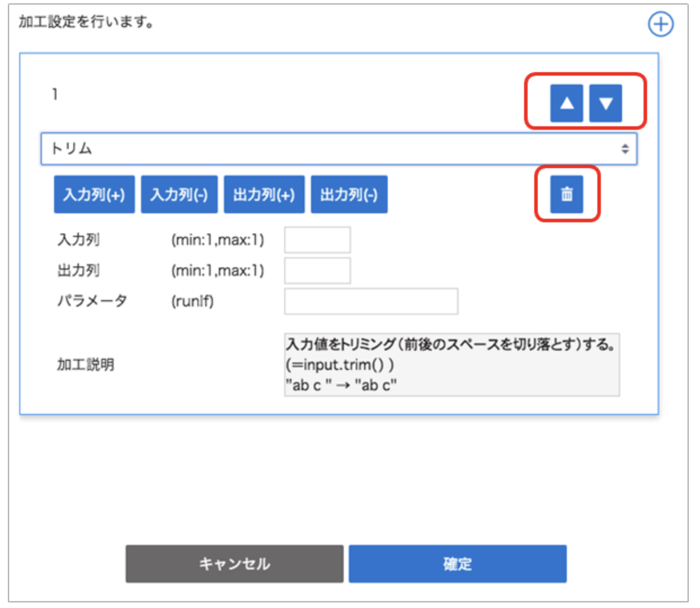Click the 加工説明 label
The width and height of the screenshot is (700, 608).
pyautogui.click(x=86, y=365)
